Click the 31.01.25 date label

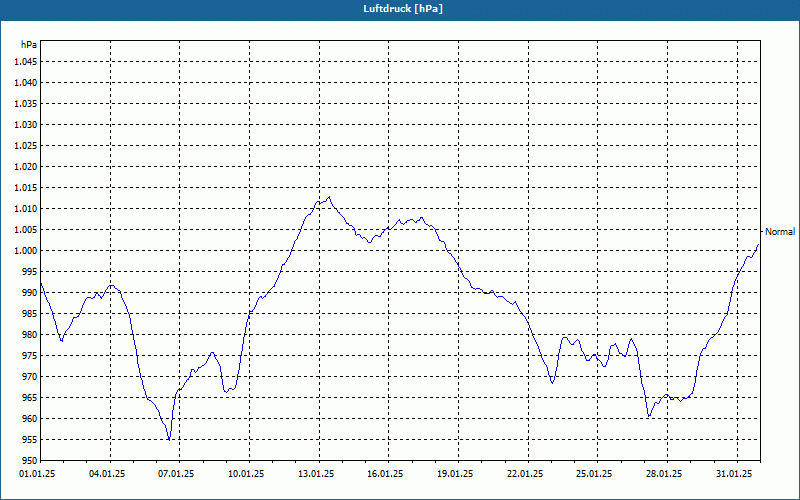coord(734,474)
